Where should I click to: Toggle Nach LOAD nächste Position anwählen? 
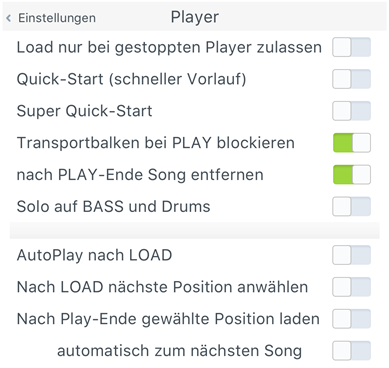[351, 287]
